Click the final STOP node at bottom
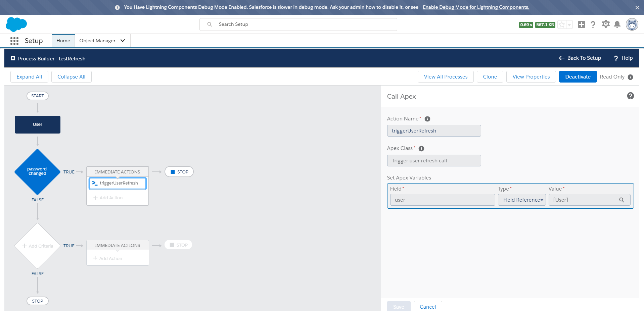 coord(38,301)
